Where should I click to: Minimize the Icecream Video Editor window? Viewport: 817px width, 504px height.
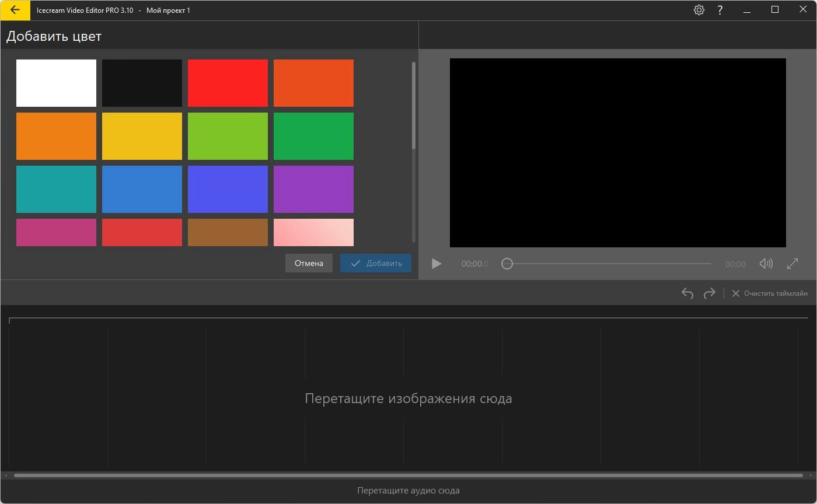coord(747,10)
